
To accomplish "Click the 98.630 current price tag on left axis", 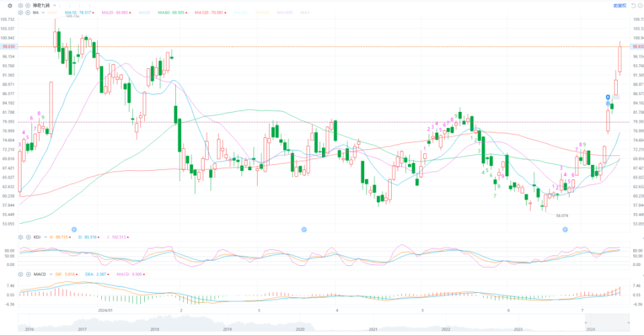I will pos(8,47).
